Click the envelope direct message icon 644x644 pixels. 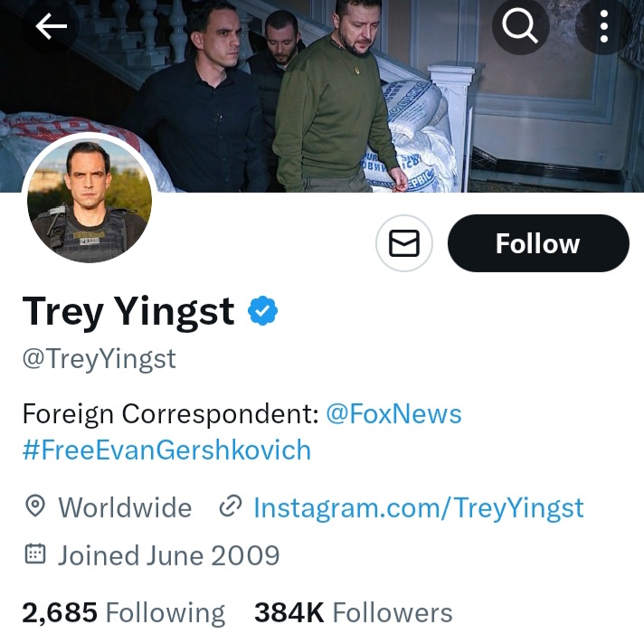(404, 243)
